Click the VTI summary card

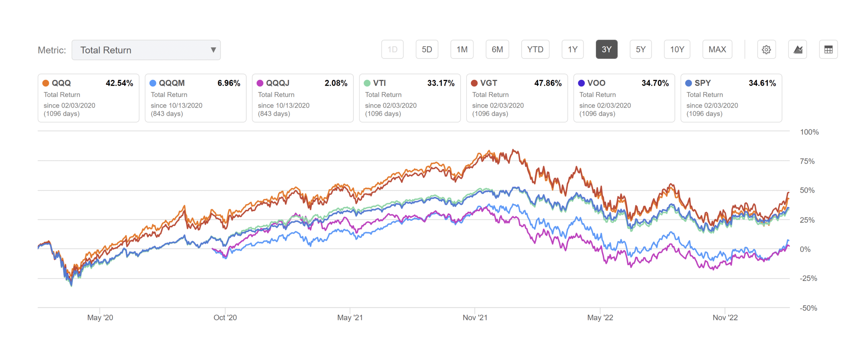(x=410, y=98)
